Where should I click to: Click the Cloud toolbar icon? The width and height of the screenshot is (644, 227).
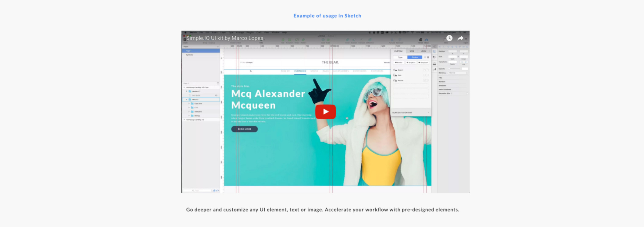pos(426,40)
